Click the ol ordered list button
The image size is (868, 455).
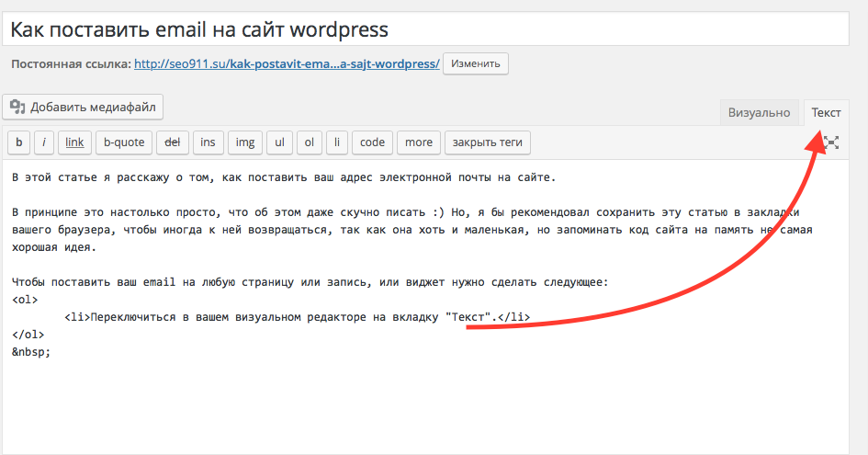pos(310,142)
